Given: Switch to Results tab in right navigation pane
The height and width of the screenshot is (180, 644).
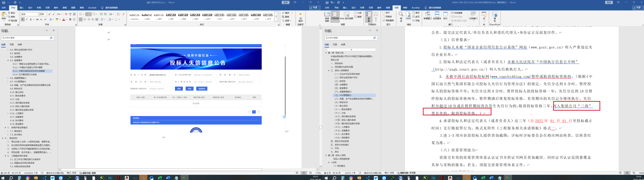Looking at the screenshot, I should pos(343,45).
